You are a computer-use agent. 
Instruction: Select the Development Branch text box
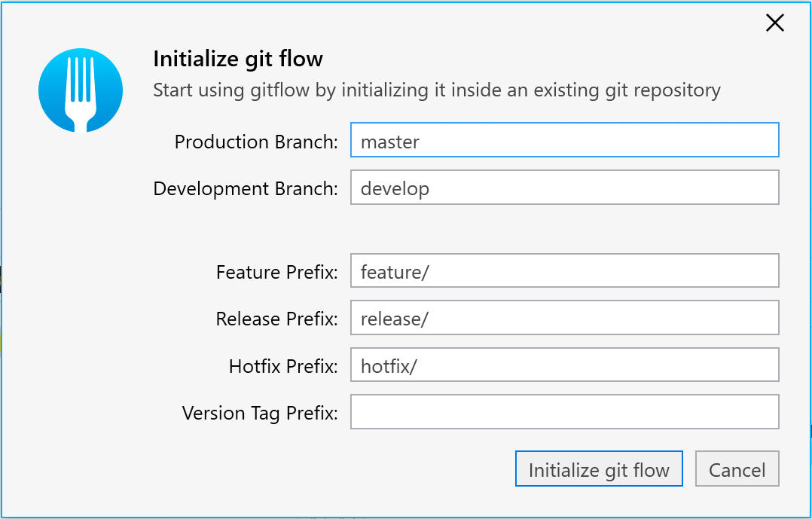[564, 187]
